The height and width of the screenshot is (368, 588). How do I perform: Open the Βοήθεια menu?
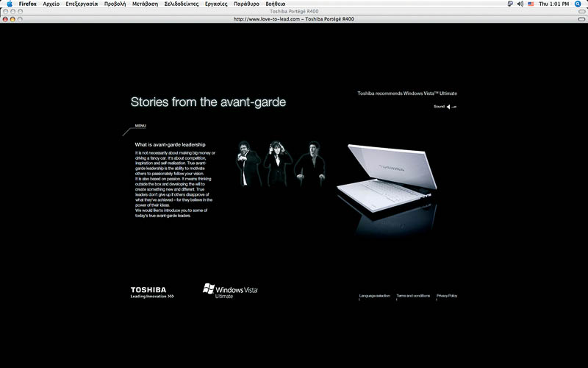pos(276,4)
